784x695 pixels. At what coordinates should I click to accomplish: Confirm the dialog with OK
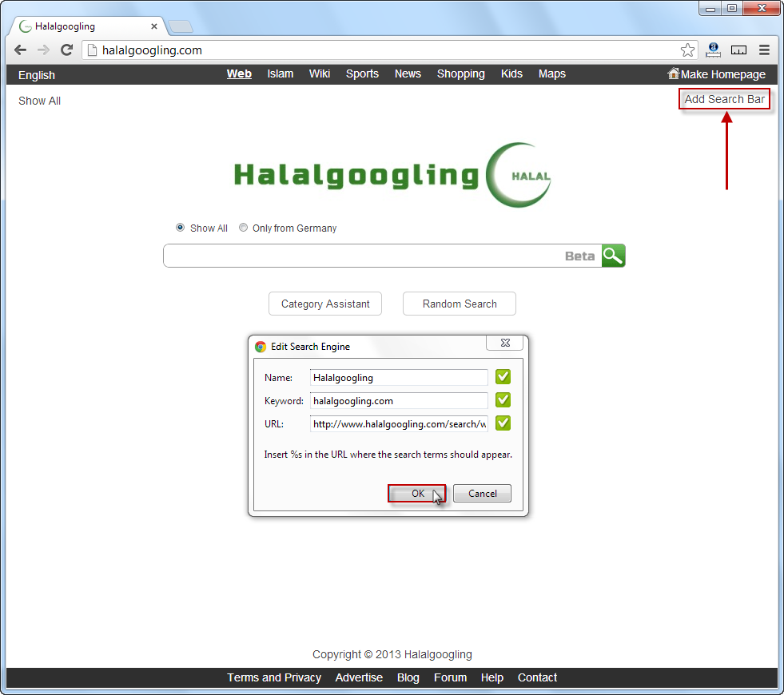417,494
